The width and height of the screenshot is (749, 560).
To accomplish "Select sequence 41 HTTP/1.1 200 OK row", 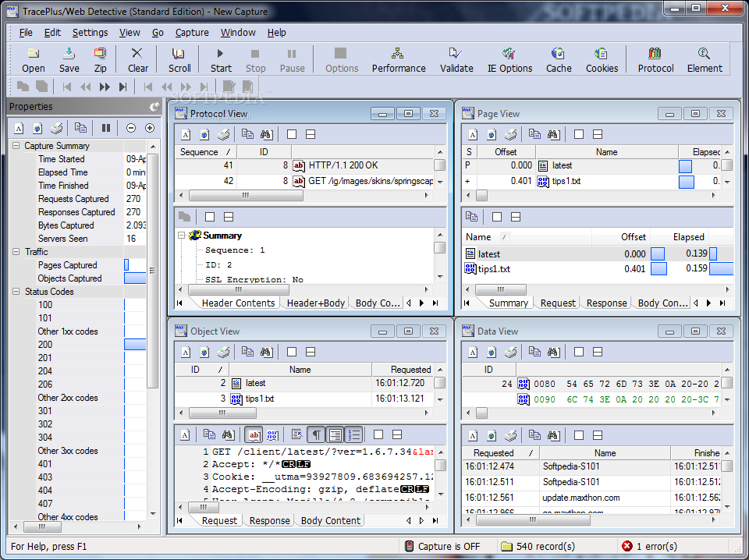I will click(304, 165).
